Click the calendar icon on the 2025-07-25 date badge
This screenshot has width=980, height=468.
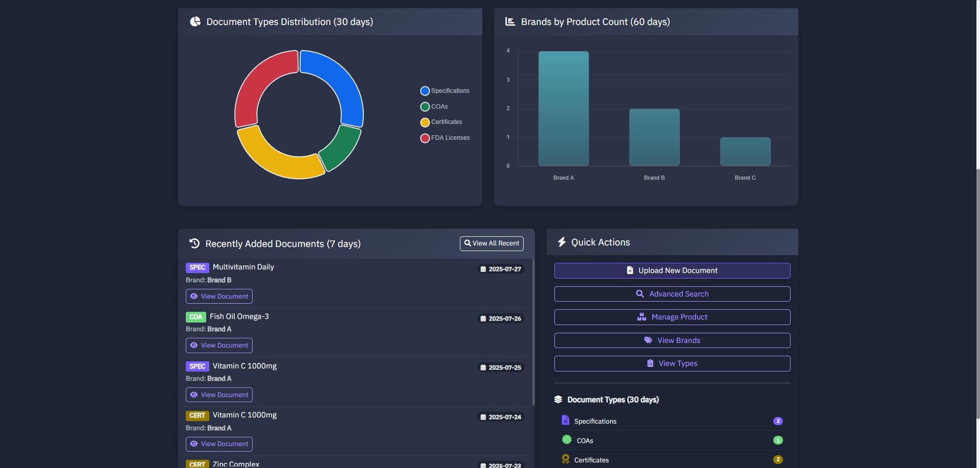coord(483,367)
